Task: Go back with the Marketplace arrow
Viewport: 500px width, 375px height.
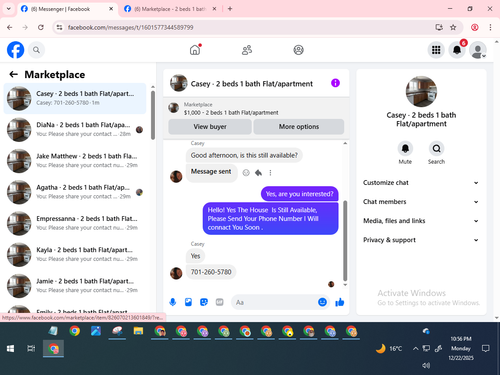Action: [13, 74]
